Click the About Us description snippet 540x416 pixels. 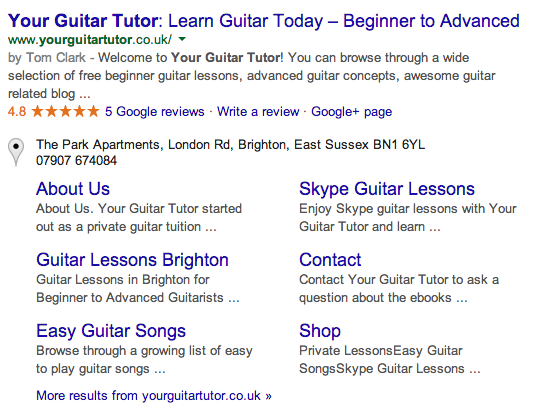tap(139, 218)
